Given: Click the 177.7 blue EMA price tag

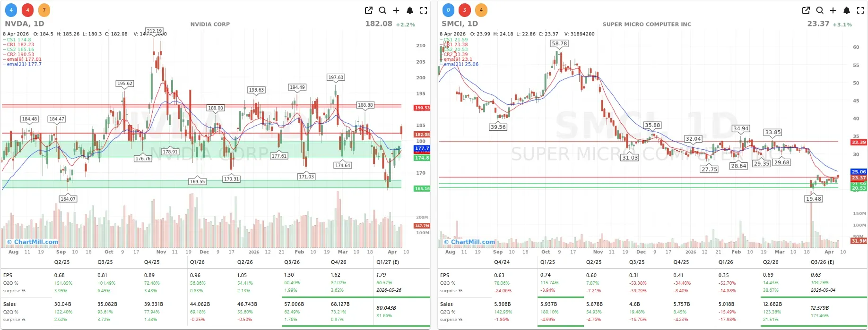Looking at the screenshot, I should coord(422,148).
